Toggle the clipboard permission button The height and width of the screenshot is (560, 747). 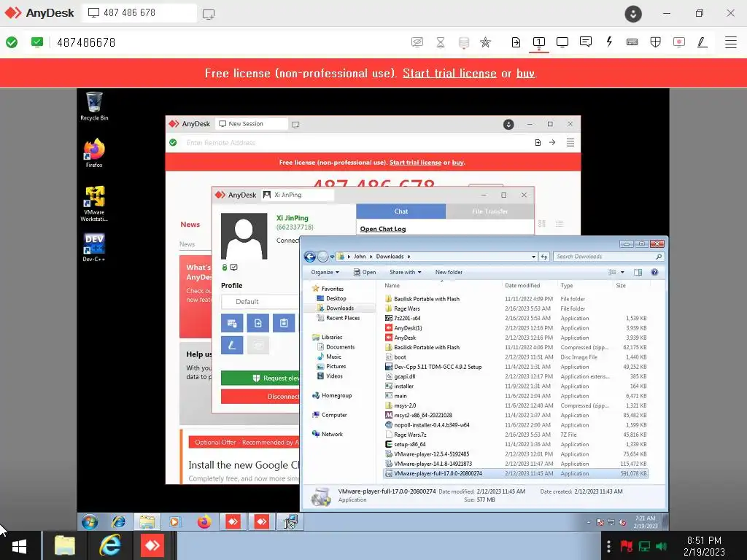(x=284, y=323)
